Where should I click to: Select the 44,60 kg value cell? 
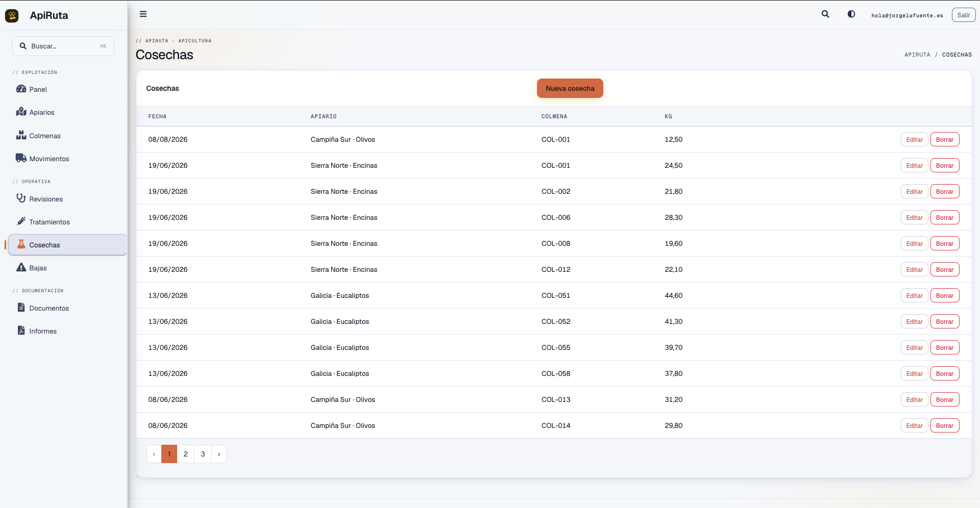tap(674, 295)
